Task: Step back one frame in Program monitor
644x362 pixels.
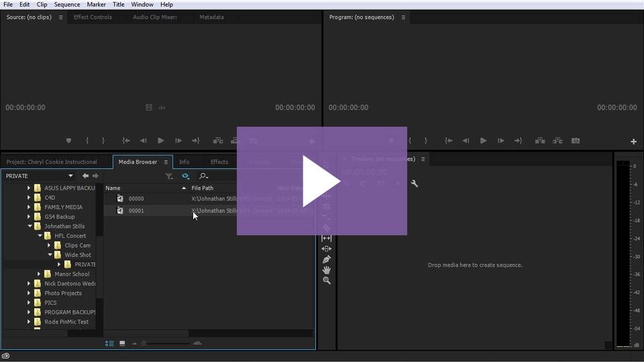Action: (x=466, y=141)
